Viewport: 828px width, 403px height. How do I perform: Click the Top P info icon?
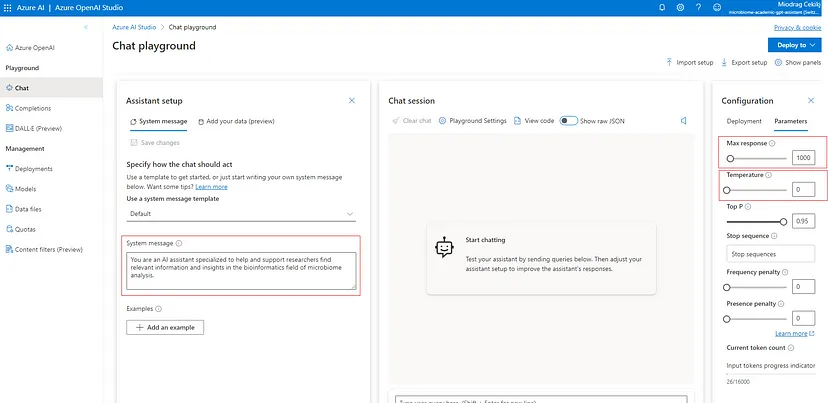[x=748, y=207]
